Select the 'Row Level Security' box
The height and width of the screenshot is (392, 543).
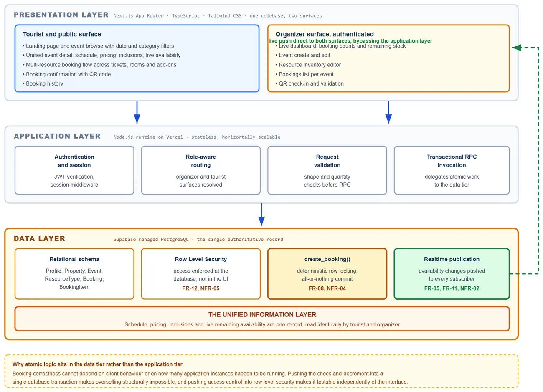pos(201,274)
